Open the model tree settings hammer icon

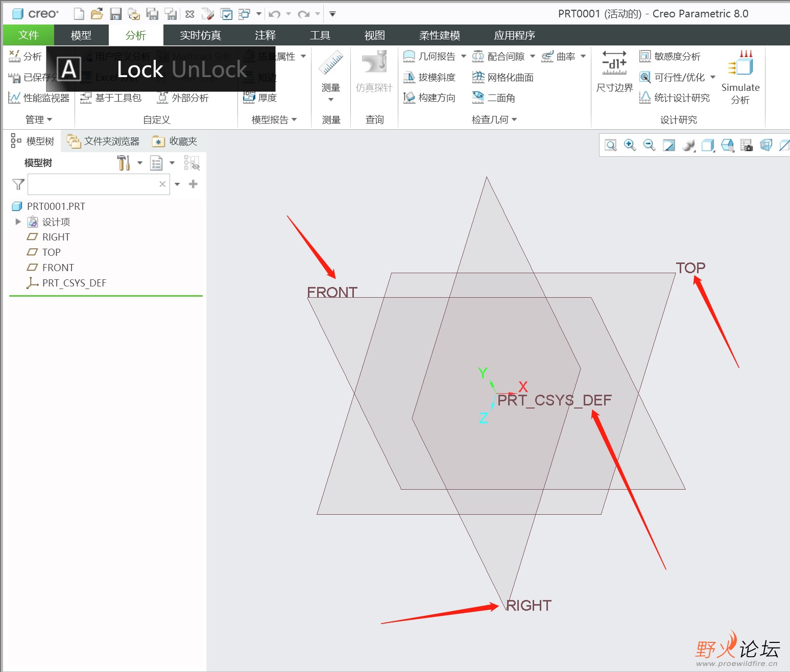[x=124, y=163]
